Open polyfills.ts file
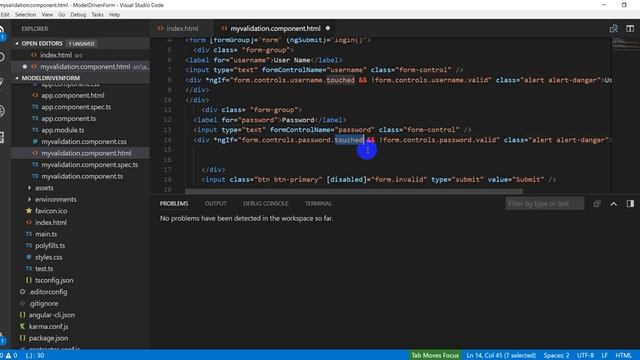This screenshot has width=640, height=360. coord(50,246)
